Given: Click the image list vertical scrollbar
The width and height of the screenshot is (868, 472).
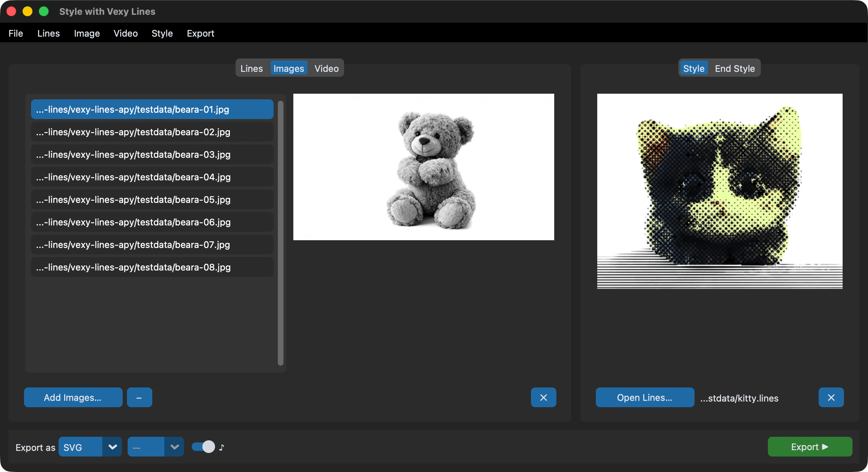Looking at the screenshot, I should (281, 233).
